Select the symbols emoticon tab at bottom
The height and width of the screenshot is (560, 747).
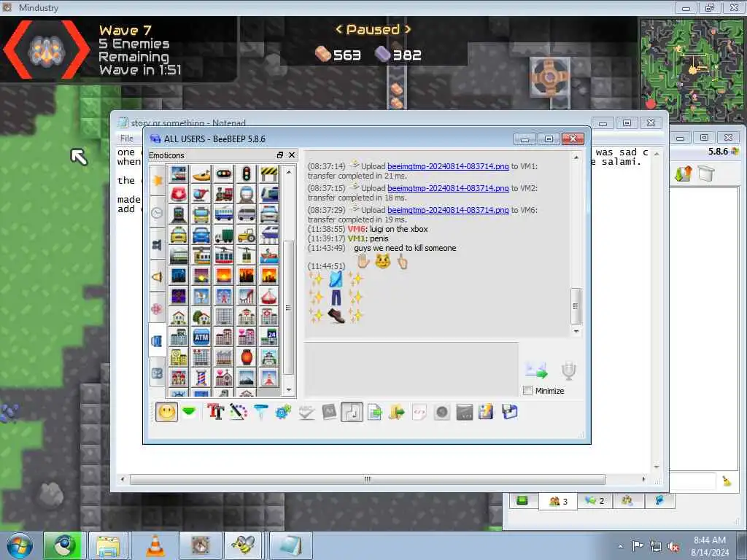[x=158, y=373]
